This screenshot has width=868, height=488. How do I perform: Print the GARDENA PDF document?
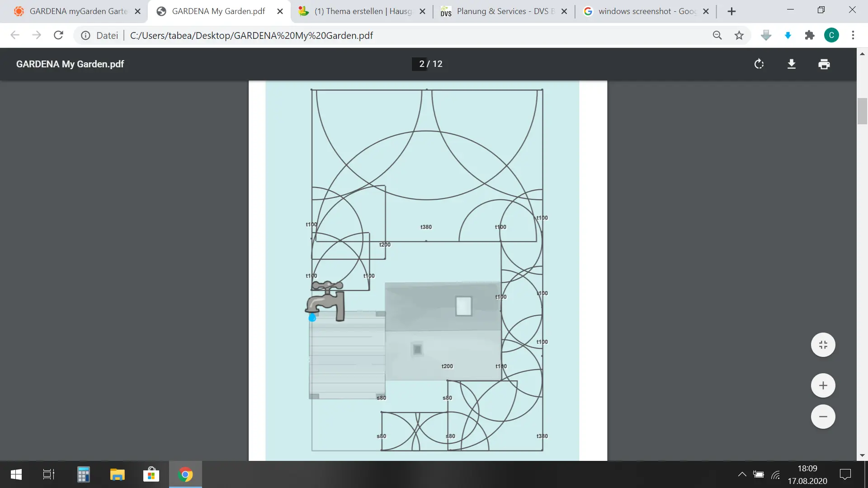coord(824,64)
